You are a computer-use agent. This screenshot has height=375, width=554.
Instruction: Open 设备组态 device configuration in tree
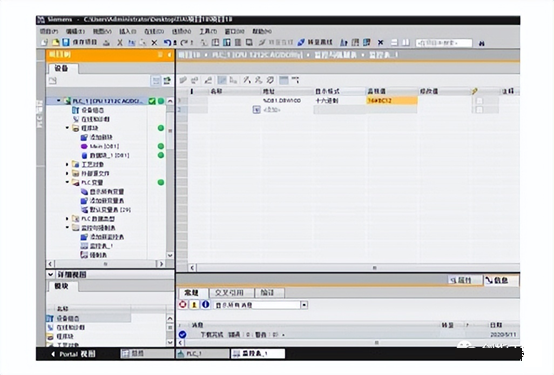[x=93, y=110]
